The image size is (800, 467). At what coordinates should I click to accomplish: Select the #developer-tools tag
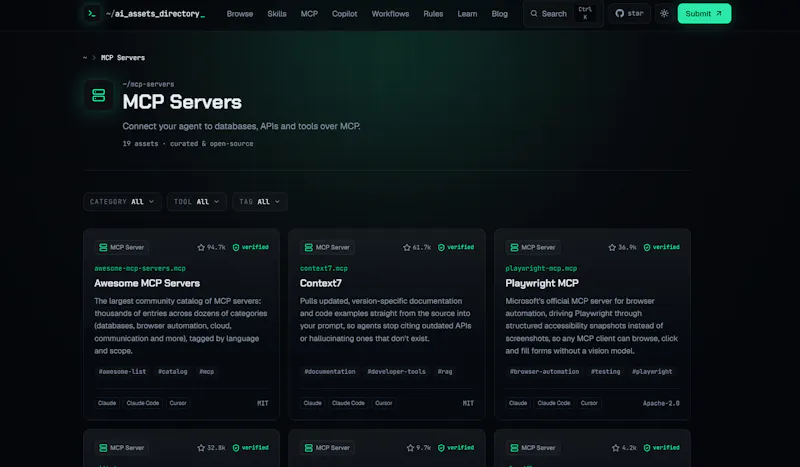pyautogui.click(x=396, y=372)
